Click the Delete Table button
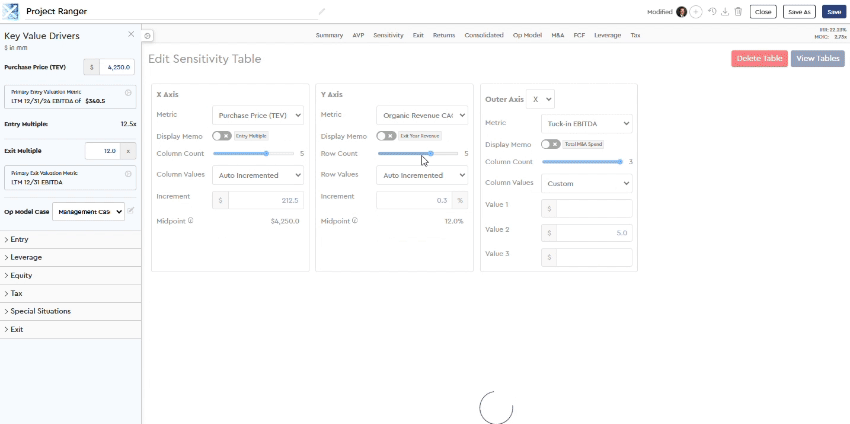This screenshot has height=424, width=850. pos(759,59)
